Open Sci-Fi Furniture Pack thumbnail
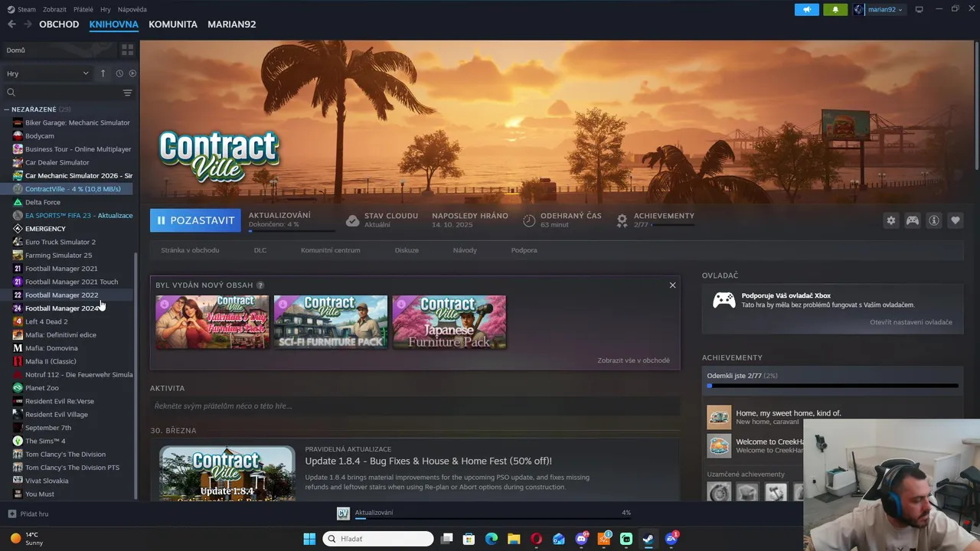 pyautogui.click(x=331, y=322)
